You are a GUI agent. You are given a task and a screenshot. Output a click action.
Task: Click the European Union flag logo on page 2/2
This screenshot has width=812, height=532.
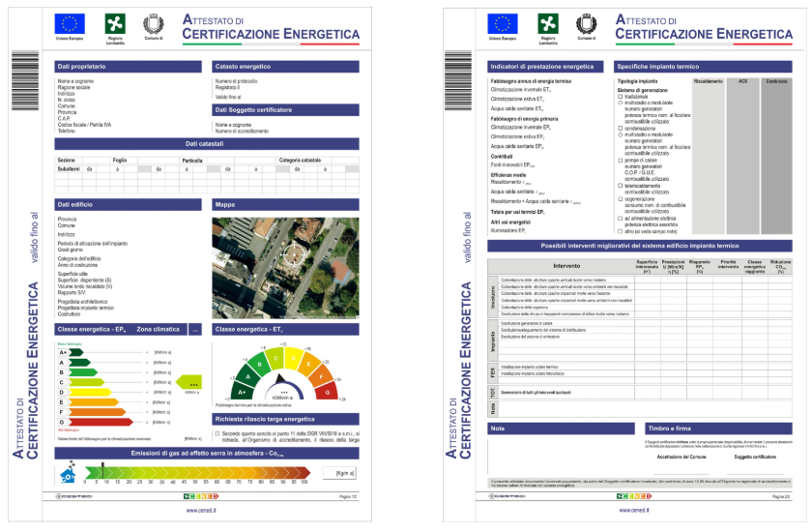click(x=503, y=24)
